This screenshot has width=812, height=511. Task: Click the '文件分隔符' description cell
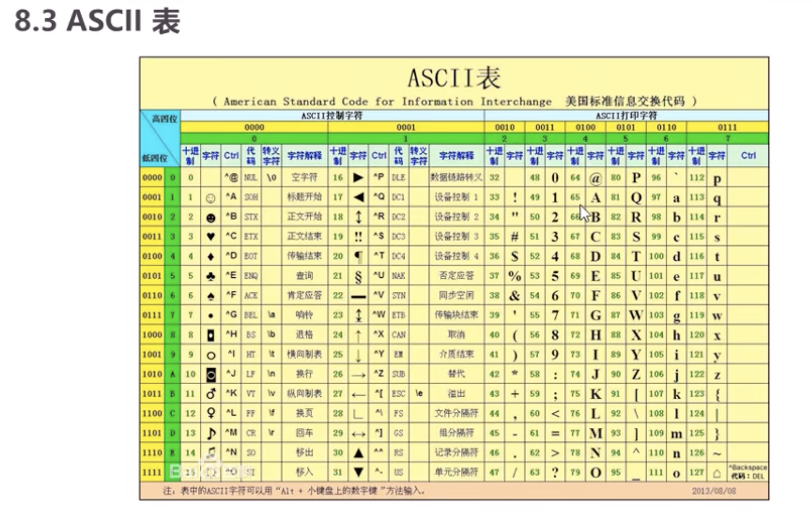(x=456, y=413)
